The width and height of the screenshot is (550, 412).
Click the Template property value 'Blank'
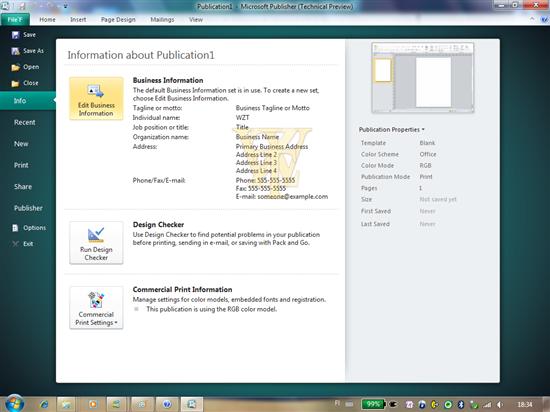[x=427, y=143]
